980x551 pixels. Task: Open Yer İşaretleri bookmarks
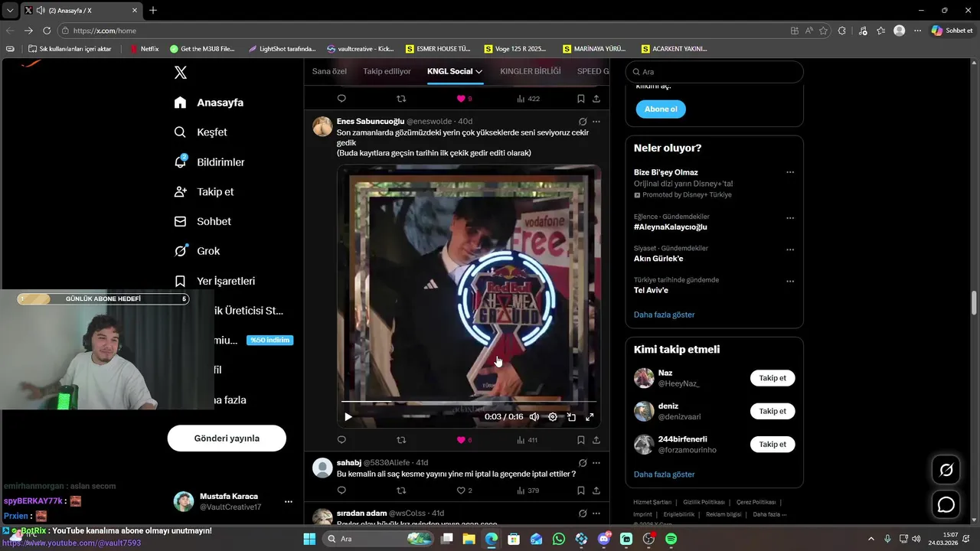(214, 281)
